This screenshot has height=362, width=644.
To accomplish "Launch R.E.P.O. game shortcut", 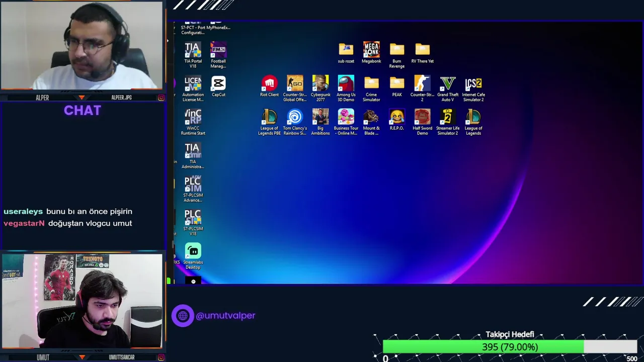I will (397, 120).
